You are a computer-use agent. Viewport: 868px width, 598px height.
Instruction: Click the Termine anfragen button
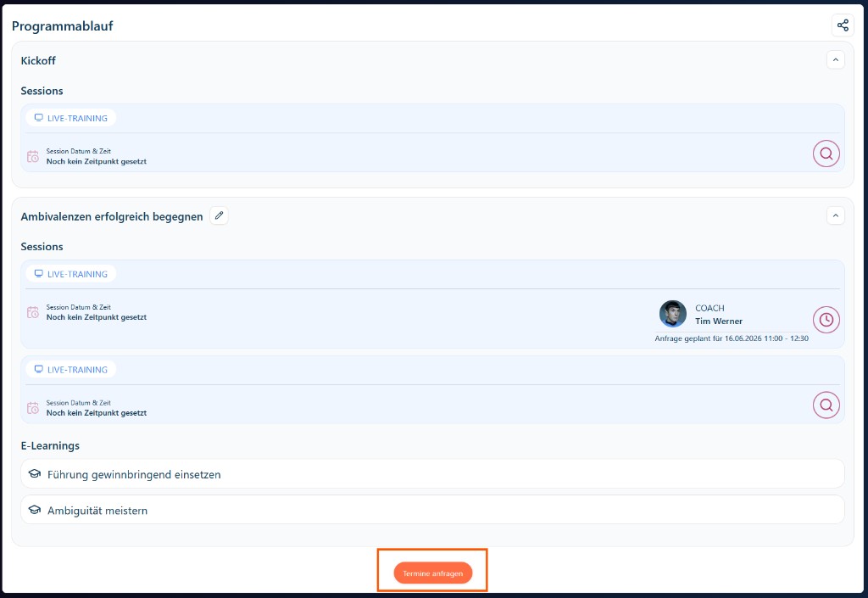click(433, 573)
